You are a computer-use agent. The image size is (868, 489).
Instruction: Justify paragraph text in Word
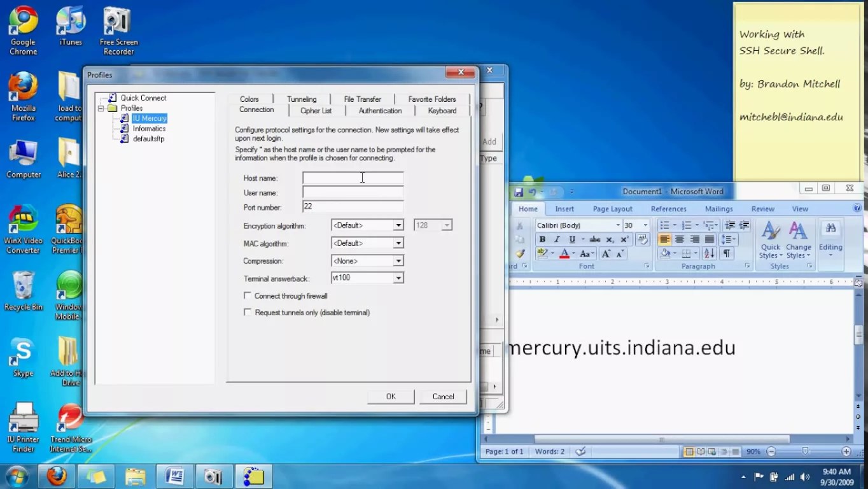[709, 239]
